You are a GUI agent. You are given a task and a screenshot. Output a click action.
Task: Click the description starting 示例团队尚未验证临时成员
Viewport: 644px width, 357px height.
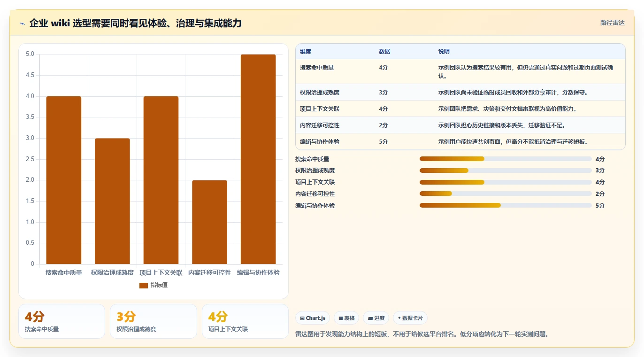tap(513, 93)
